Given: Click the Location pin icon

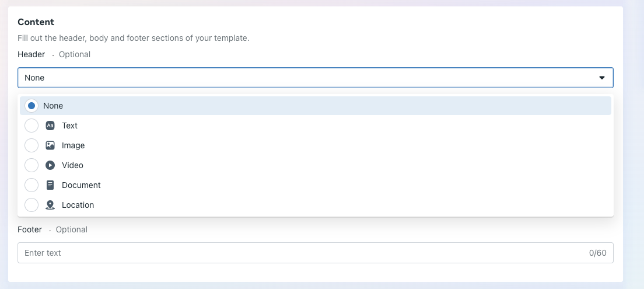Looking at the screenshot, I should [50, 205].
